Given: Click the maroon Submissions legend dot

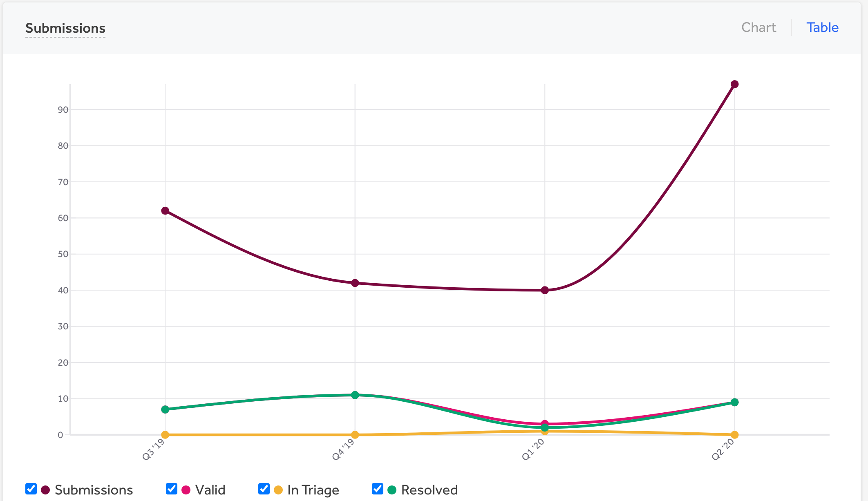Looking at the screenshot, I should click(x=45, y=489).
